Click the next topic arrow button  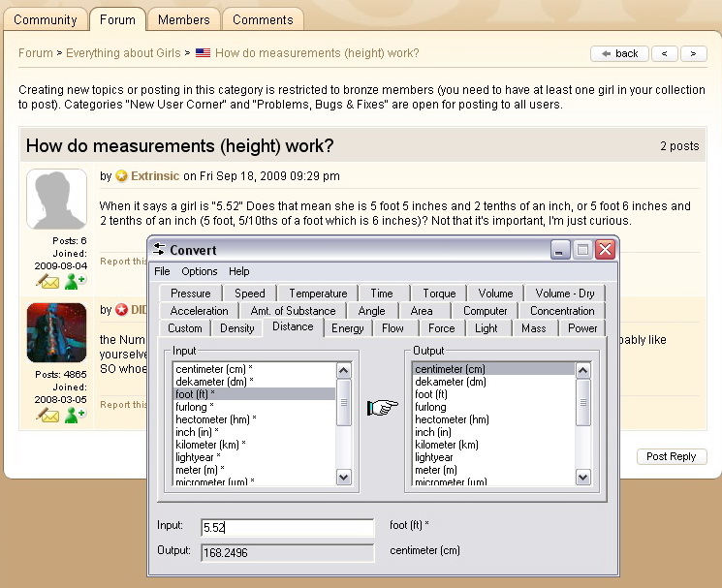(x=693, y=53)
